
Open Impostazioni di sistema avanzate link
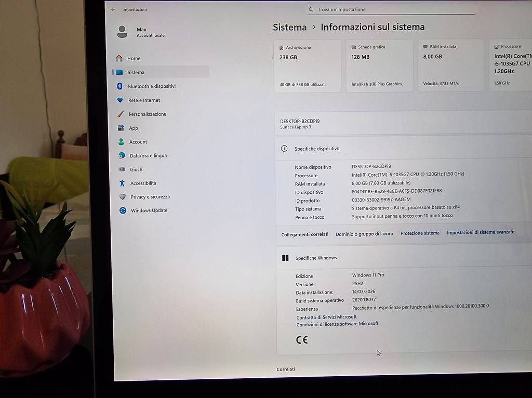[481, 232]
